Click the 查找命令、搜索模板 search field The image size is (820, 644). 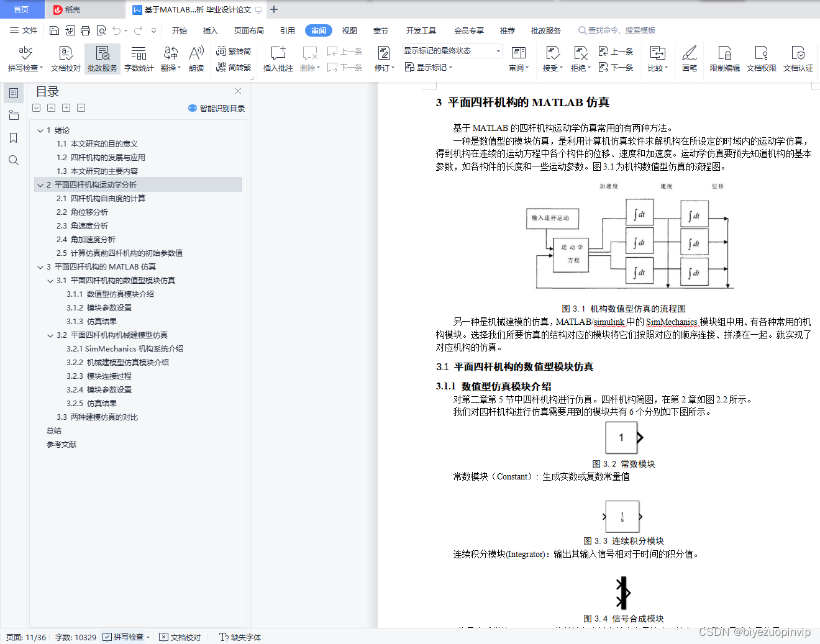point(617,30)
